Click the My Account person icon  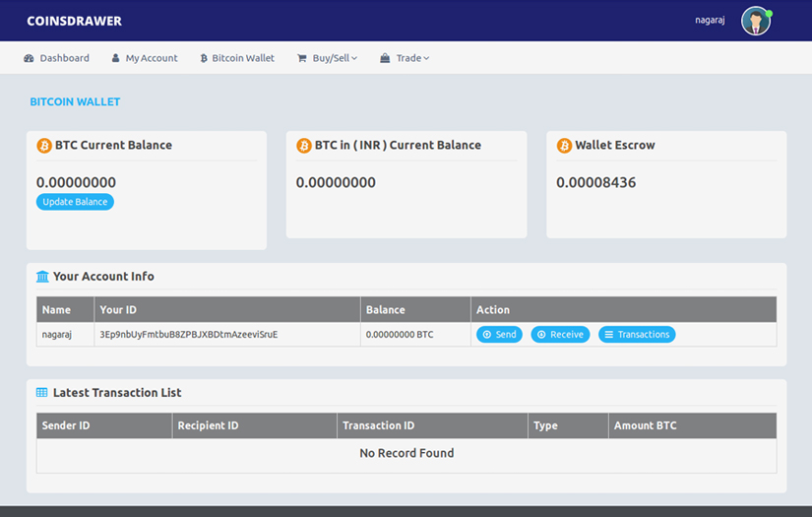[x=115, y=58]
